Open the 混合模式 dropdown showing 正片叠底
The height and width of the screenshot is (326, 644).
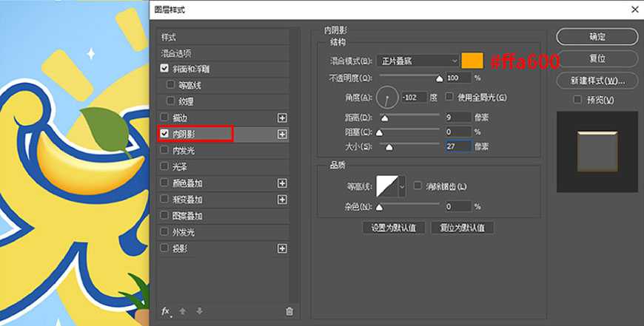pos(417,61)
